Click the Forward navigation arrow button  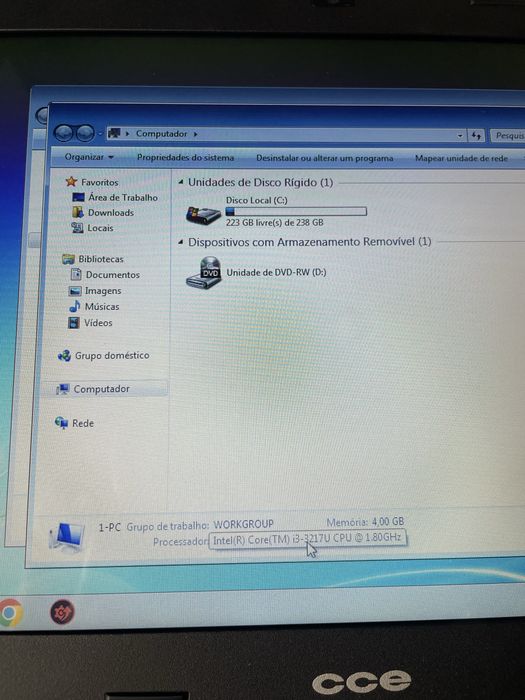[x=84, y=133]
